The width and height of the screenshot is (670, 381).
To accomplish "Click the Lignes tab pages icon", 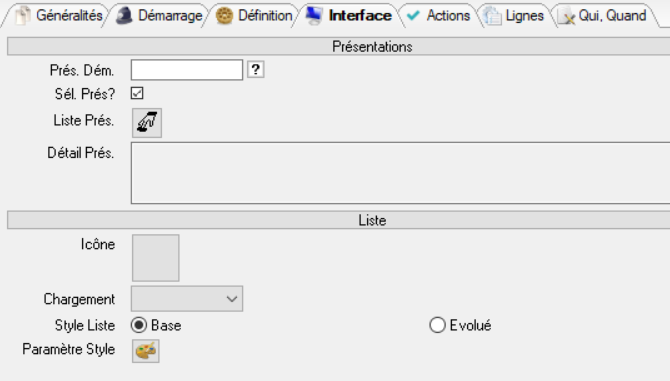I will coord(492,16).
